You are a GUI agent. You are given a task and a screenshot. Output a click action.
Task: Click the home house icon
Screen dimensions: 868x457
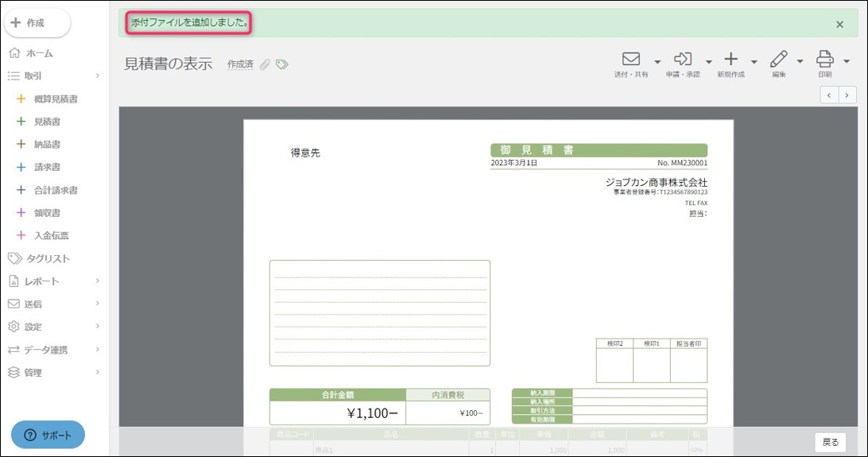click(14, 53)
